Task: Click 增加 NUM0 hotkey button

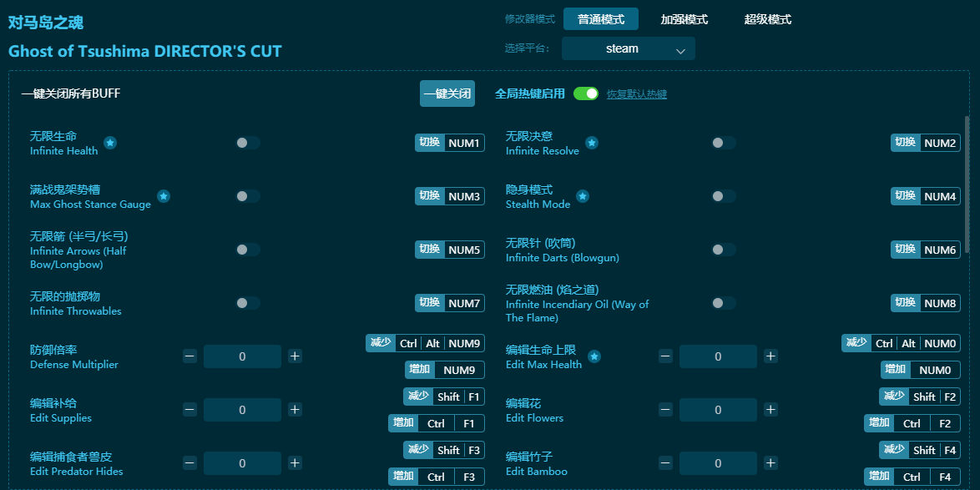Action: pos(920,370)
